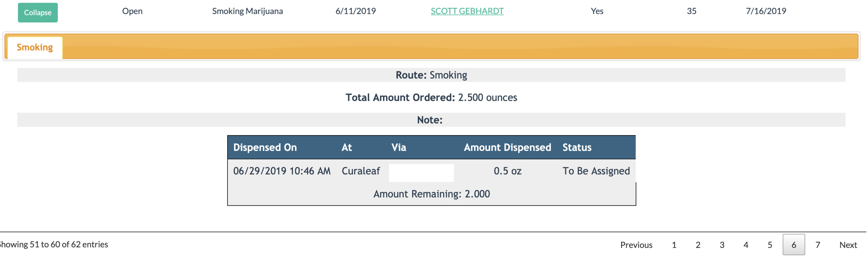Click the Amount Dispensed column header
This screenshot has height=258, width=868.
pos(507,147)
